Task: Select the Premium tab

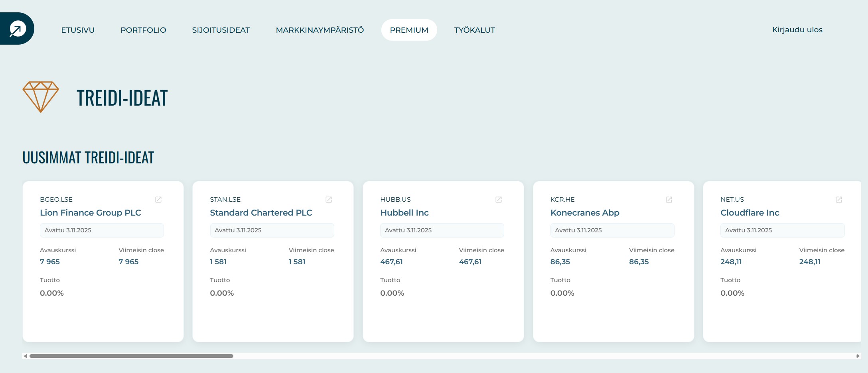Action: point(409,30)
